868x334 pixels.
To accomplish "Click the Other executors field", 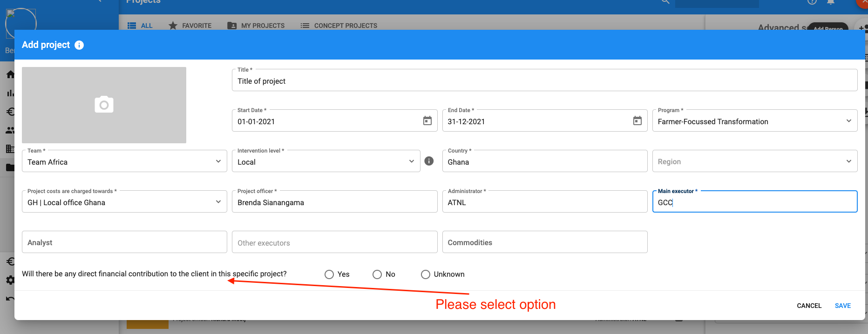I will [334, 242].
